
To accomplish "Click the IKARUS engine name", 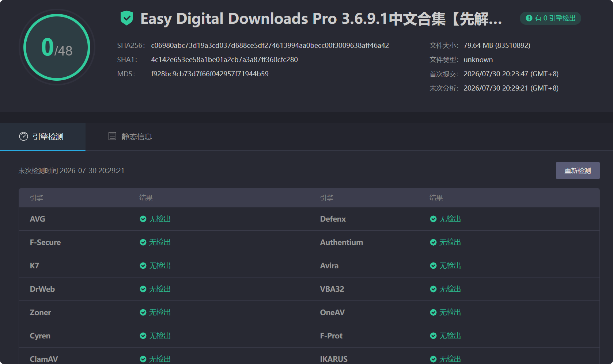I will point(334,359).
